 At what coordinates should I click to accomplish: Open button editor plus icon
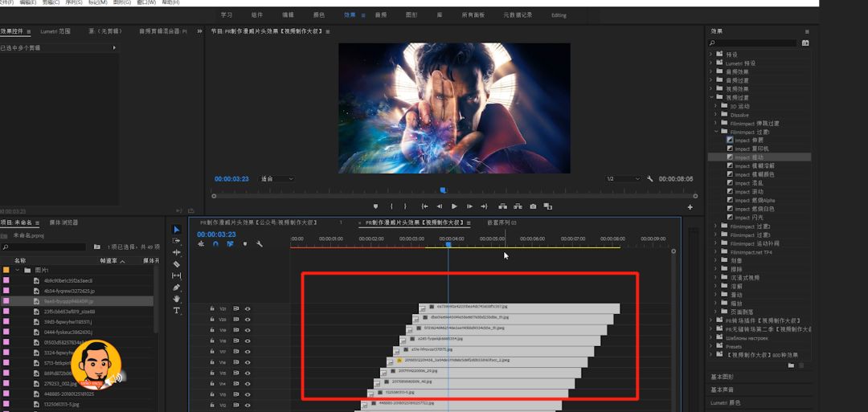690,207
